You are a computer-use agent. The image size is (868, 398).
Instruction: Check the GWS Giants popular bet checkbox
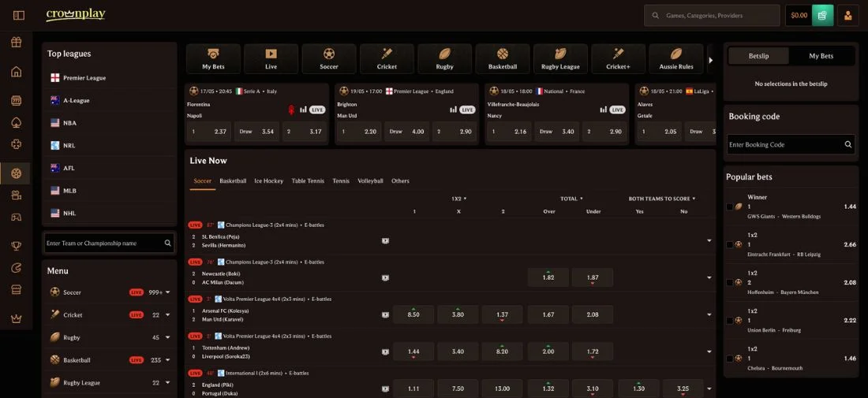coord(730,206)
